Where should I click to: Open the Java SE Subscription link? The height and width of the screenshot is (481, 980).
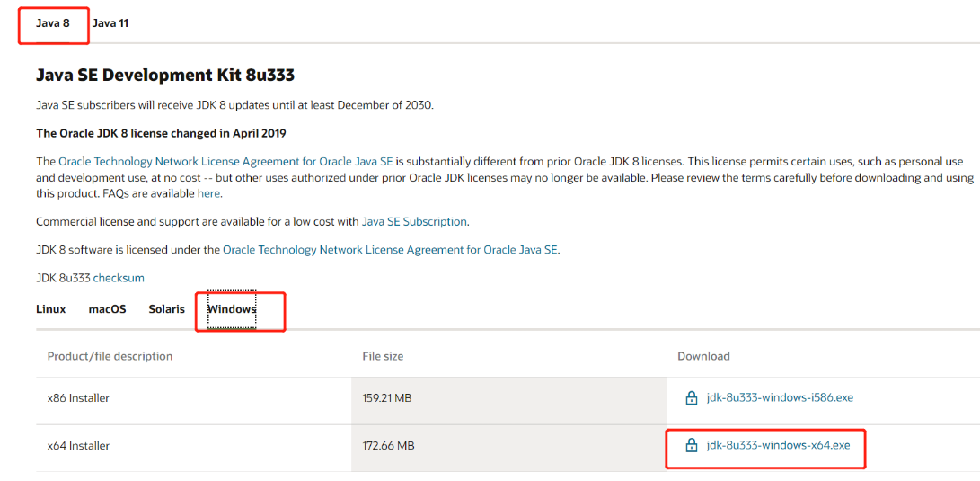pos(414,221)
